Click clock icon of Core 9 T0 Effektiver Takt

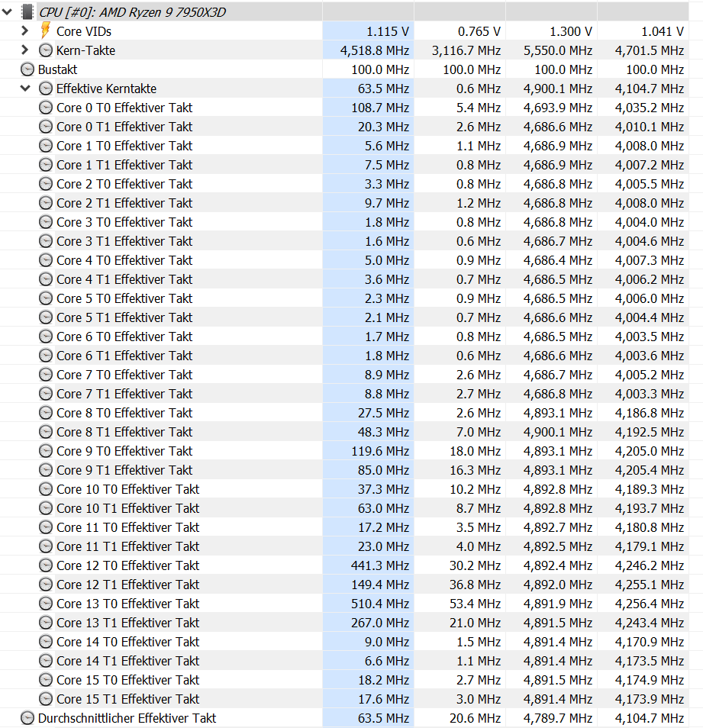pyautogui.click(x=46, y=451)
